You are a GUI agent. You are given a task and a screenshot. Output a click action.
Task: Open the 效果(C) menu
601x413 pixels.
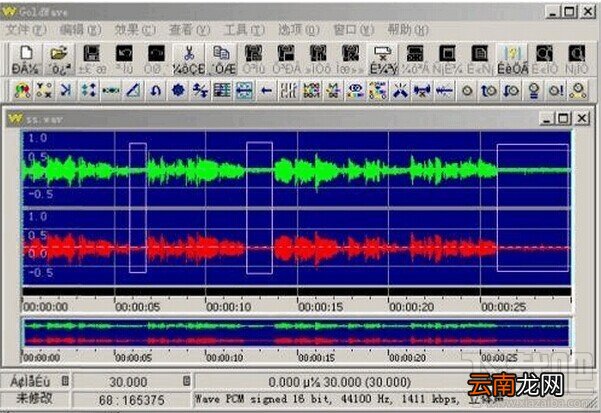[135, 30]
